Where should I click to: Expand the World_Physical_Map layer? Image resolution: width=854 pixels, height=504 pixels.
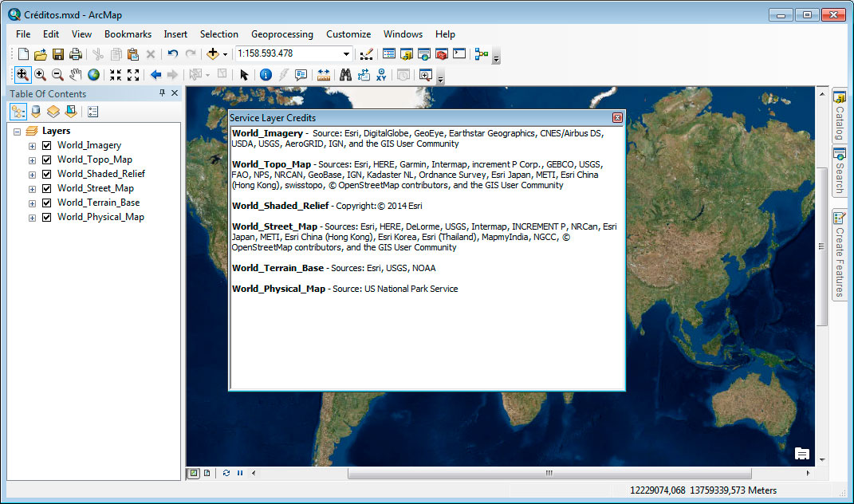coord(32,218)
